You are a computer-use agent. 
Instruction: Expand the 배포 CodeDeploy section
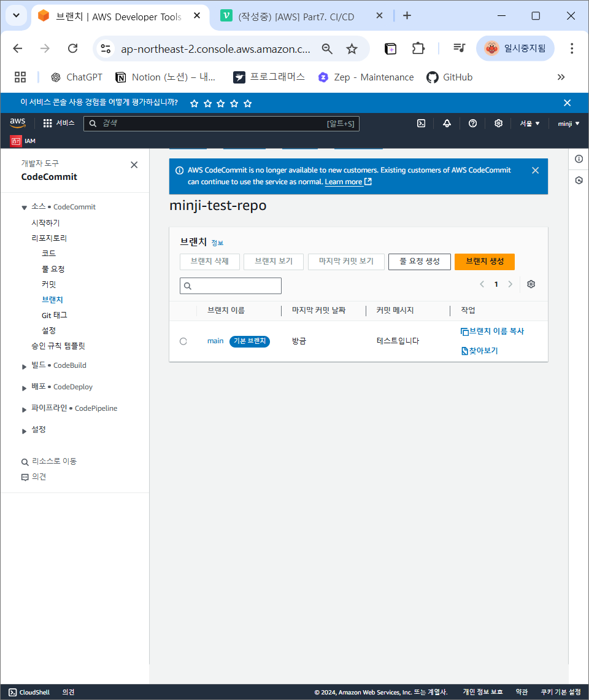click(24, 388)
